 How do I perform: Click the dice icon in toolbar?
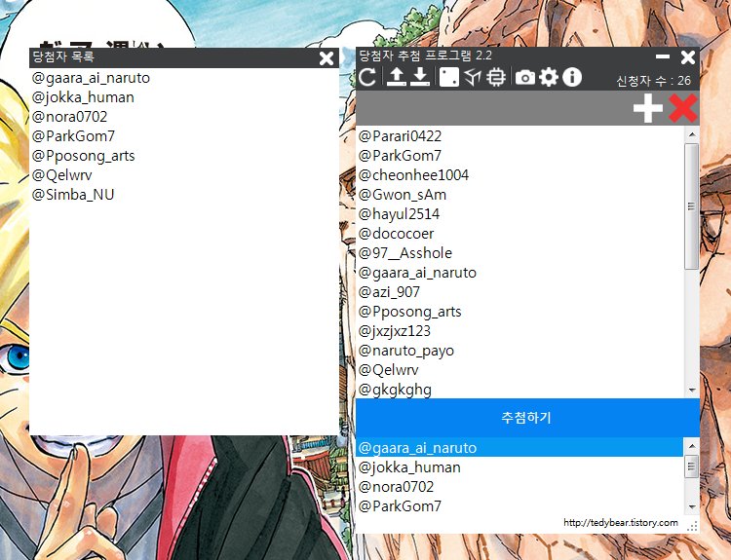(x=449, y=77)
